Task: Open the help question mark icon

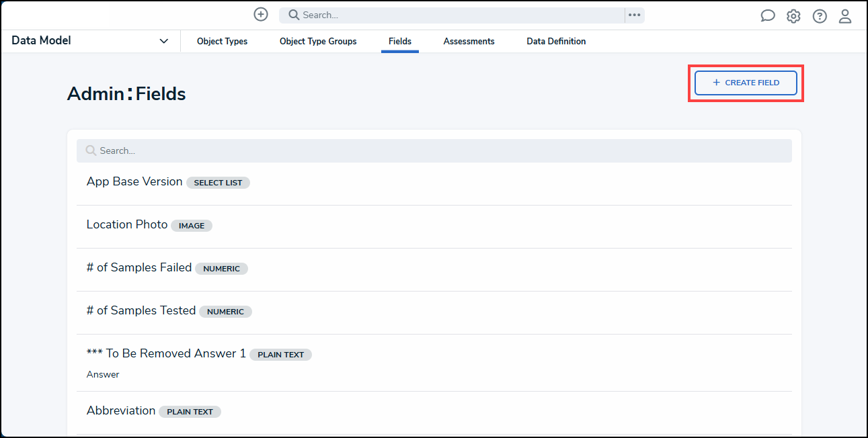Action: click(x=819, y=16)
